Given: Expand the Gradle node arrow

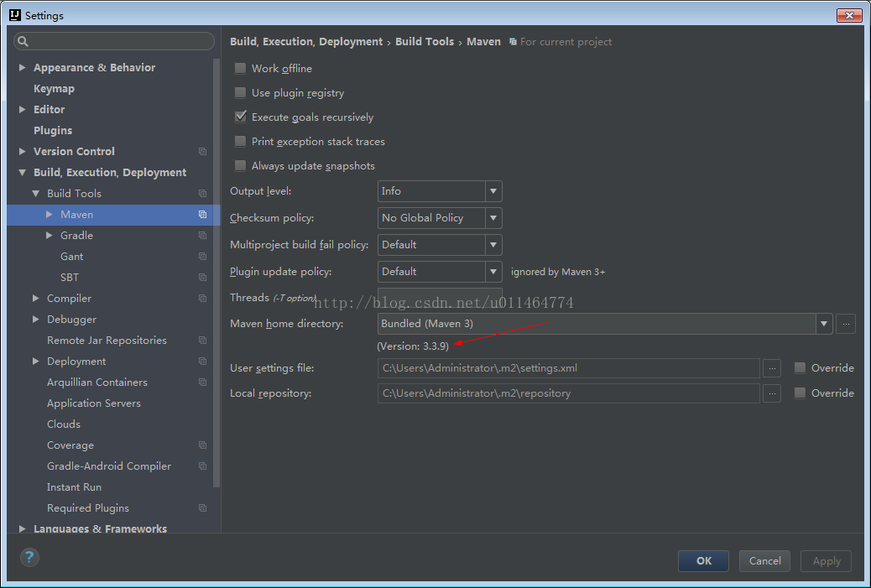Looking at the screenshot, I should pos(50,236).
